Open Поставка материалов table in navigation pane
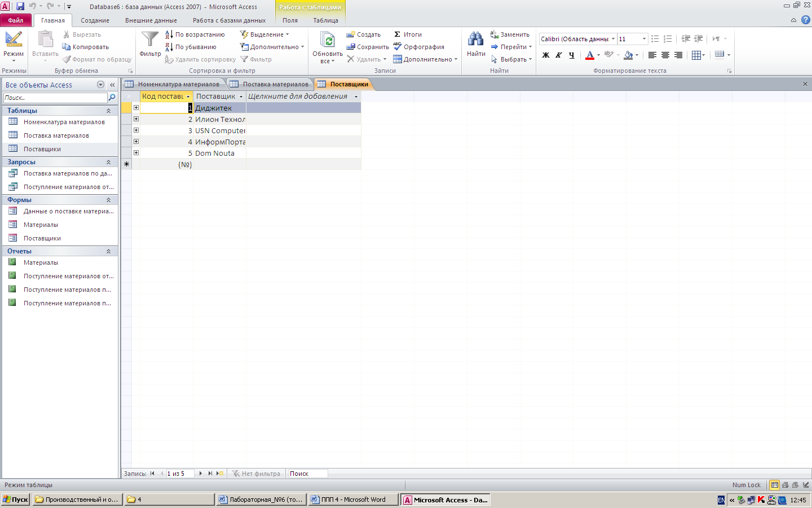The width and height of the screenshot is (812, 508). pos(56,135)
